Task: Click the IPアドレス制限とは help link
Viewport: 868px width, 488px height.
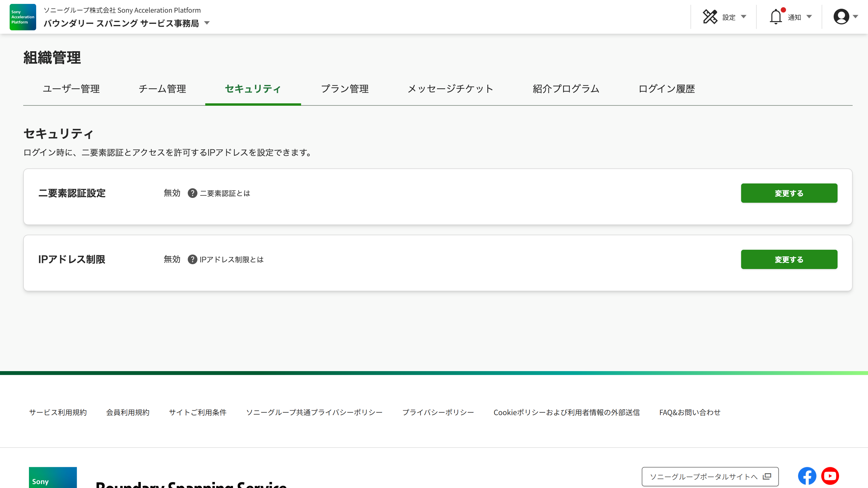Action: pyautogui.click(x=231, y=260)
